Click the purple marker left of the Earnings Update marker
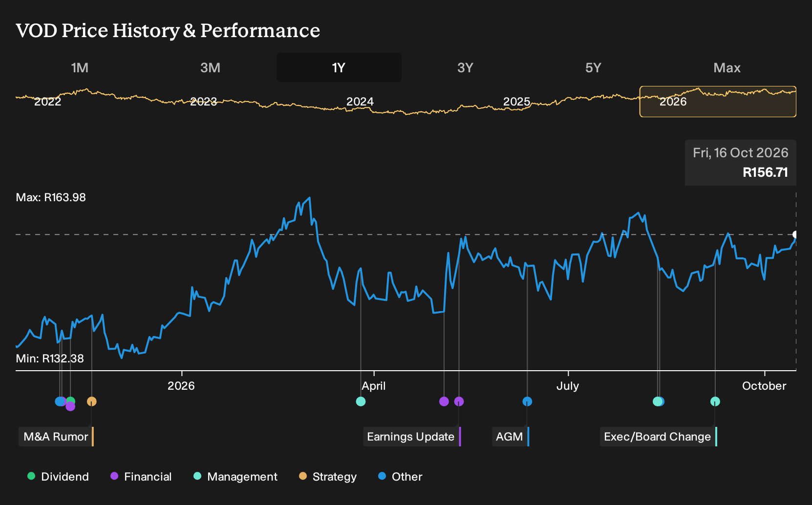Image resolution: width=812 pixels, height=505 pixels. point(444,401)
